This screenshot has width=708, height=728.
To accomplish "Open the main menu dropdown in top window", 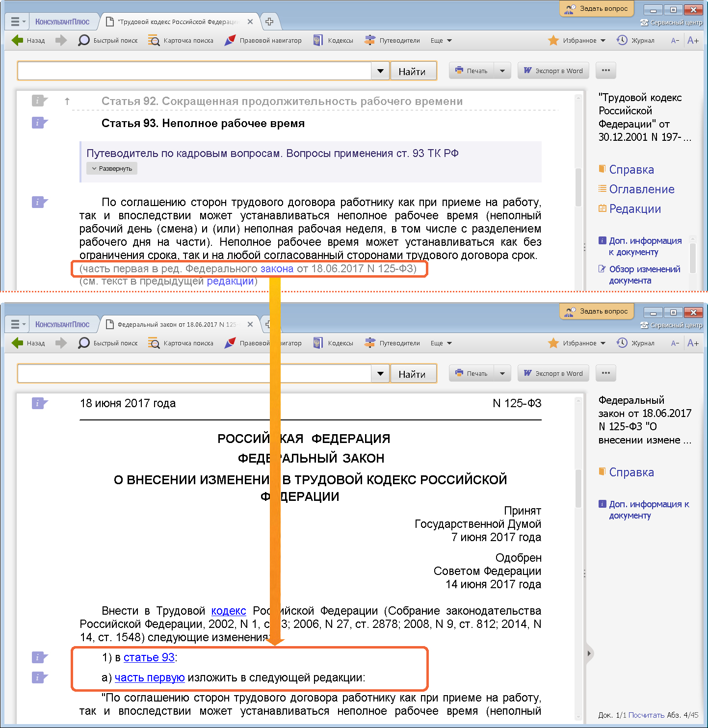I will tap(18, 22).
